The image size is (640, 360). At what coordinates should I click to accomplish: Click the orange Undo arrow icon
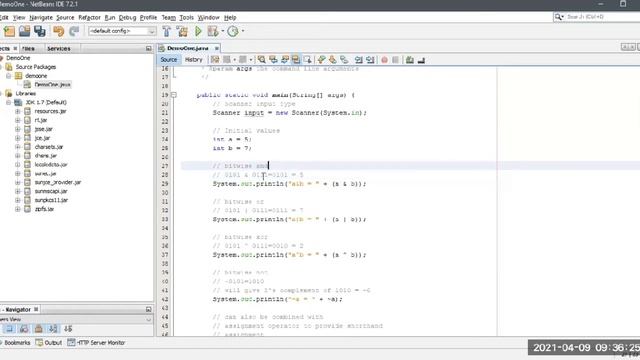(59, 31)
